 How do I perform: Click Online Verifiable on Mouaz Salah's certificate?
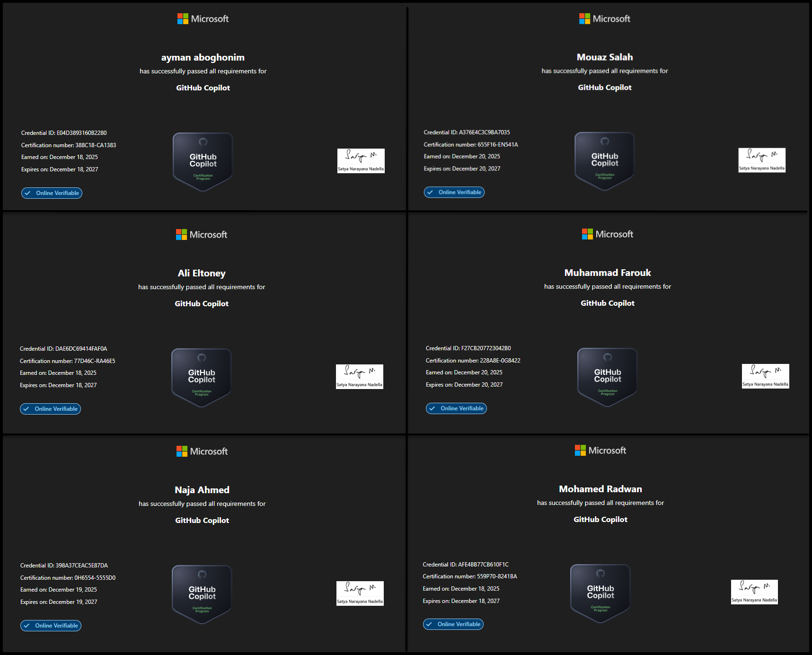[454, 192]
